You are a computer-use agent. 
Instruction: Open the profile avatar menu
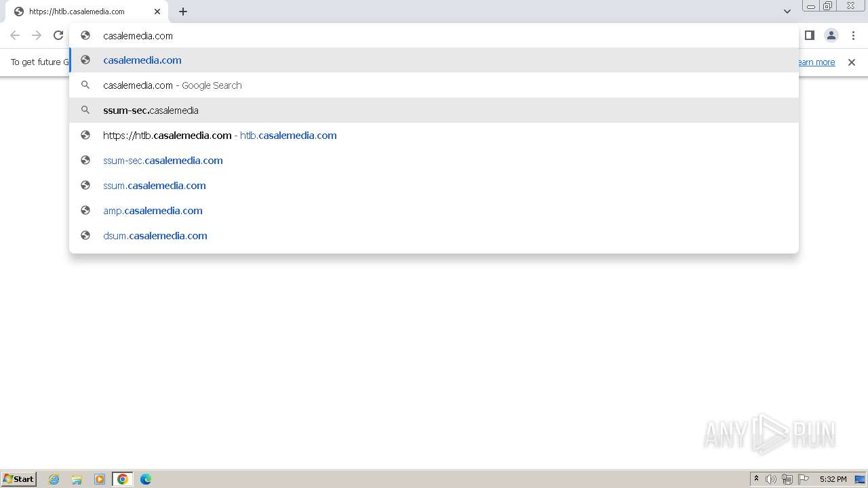pyautogui.click(x=831, y=35)
